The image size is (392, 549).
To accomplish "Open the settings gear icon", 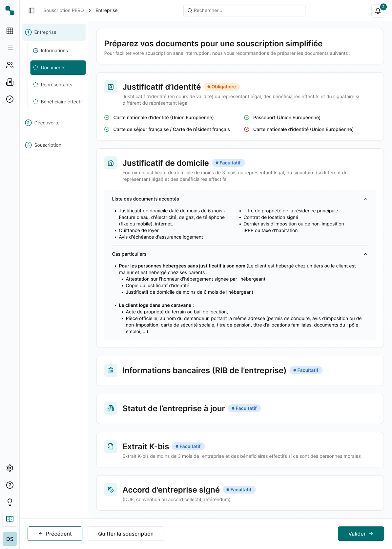I will (x=10, y=468).
